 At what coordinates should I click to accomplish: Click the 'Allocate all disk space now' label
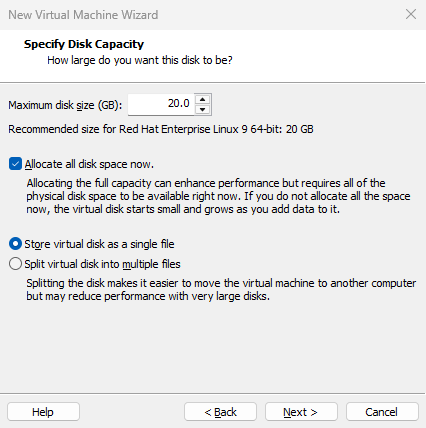tap(89, 164)
